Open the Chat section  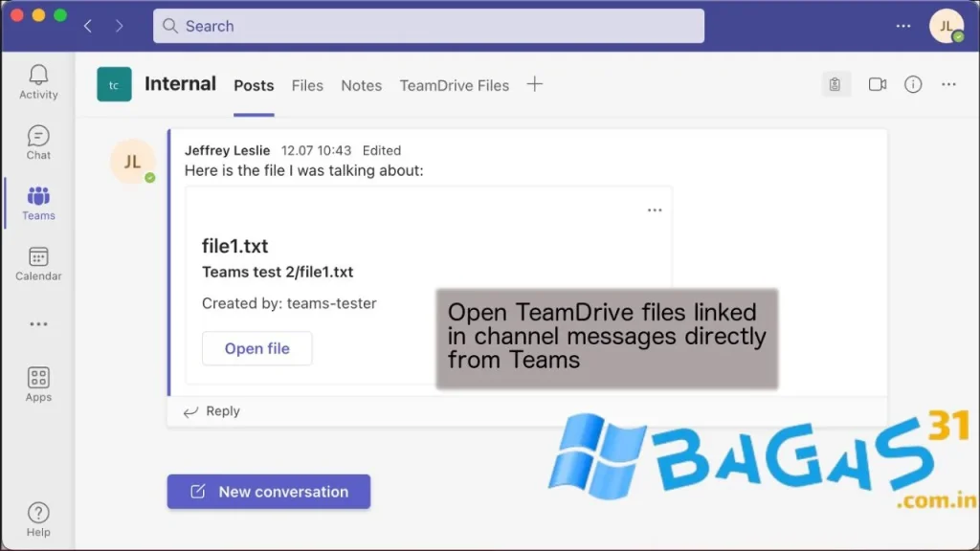click(x=38, y=143)
